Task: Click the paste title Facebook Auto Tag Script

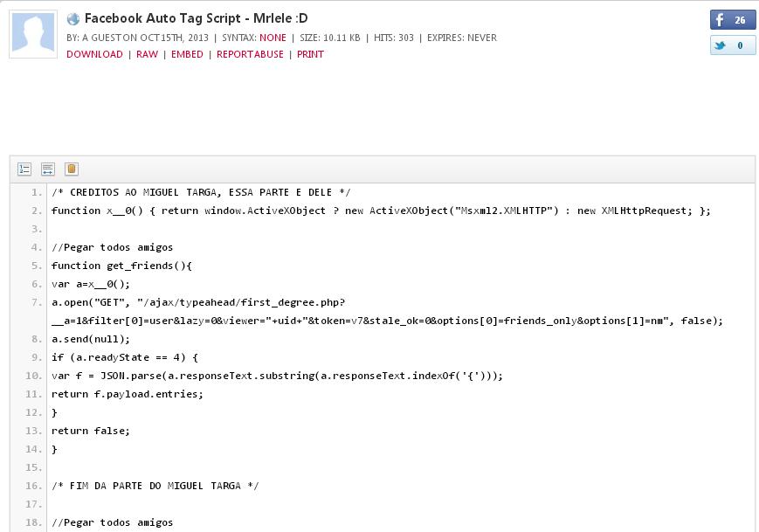Action: (196, 18)
